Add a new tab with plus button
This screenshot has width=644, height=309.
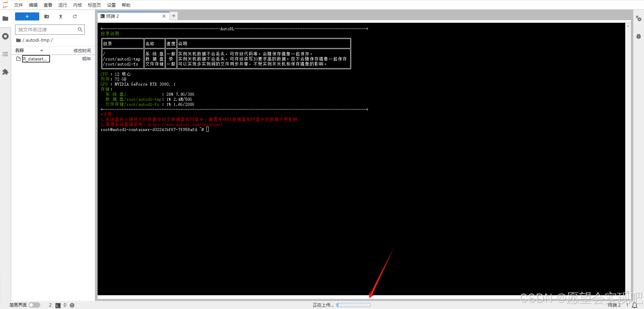(x=174, y=16)
